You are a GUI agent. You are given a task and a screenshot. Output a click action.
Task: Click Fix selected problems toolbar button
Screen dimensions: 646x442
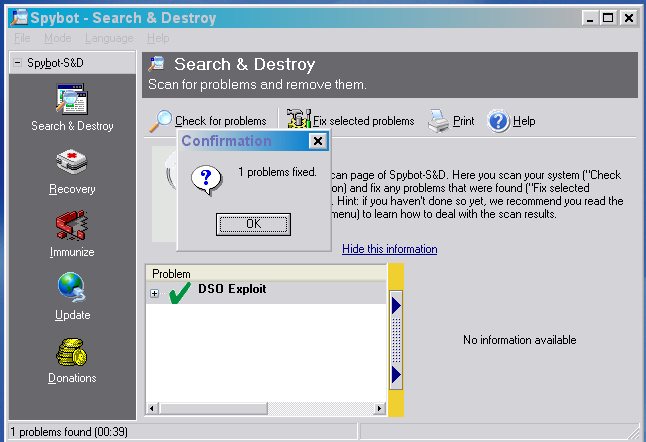pyautogui.click(x=299, y=121)
